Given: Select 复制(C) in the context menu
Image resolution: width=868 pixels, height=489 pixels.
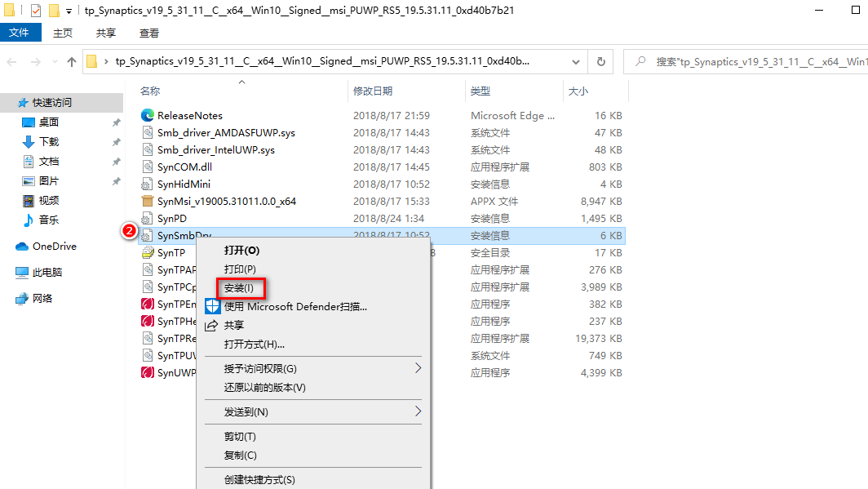Looking at the screenshot, I should [x=241, y=455].
